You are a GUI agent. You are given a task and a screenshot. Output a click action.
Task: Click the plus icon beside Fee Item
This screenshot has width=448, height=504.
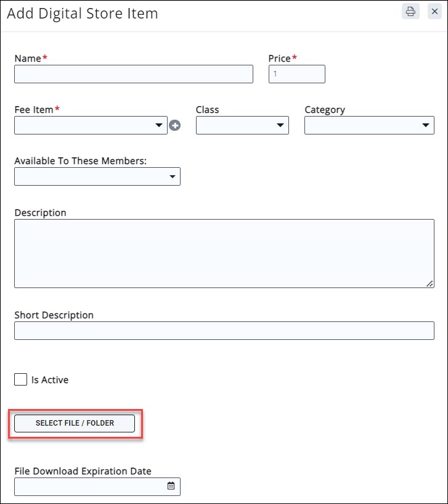(176, 125)
